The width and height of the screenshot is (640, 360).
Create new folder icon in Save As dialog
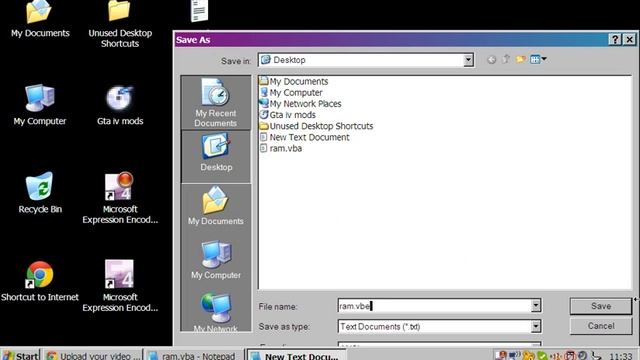coord(520,60)
